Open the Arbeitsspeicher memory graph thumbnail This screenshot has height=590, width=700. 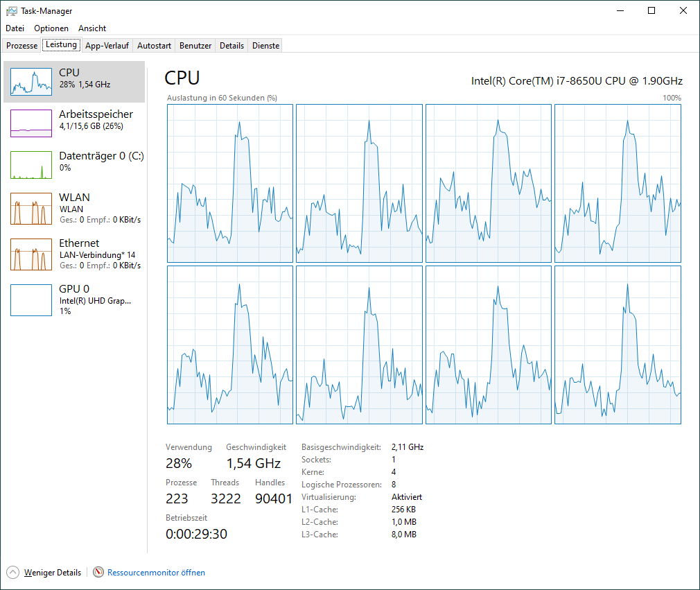[31, 123]
